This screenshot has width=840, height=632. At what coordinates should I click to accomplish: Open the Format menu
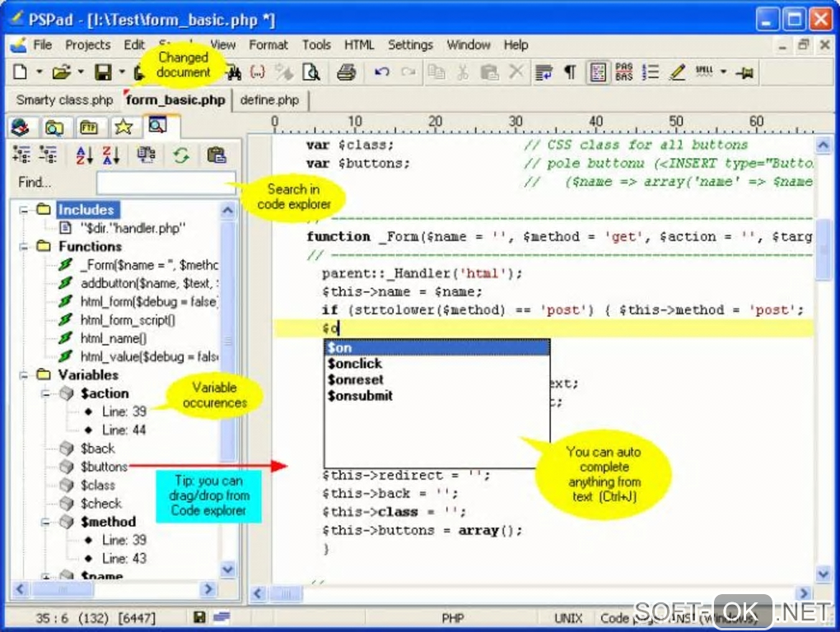[x=268, y=45]
